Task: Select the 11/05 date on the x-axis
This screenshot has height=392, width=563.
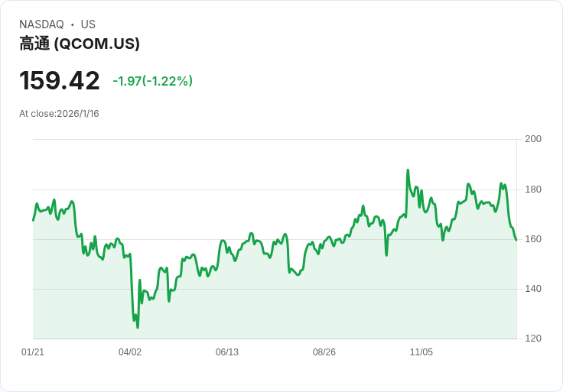Action: [421, 352]
